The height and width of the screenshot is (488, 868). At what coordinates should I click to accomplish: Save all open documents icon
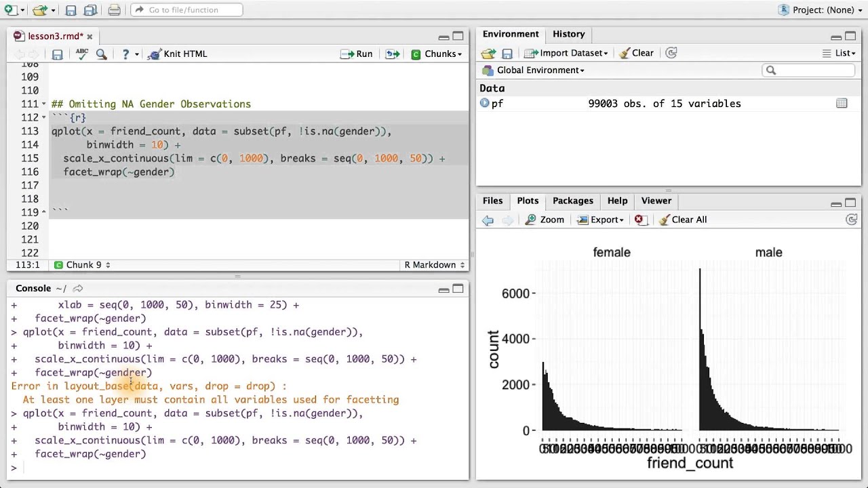pyautogui.click(x=90, y=9)
